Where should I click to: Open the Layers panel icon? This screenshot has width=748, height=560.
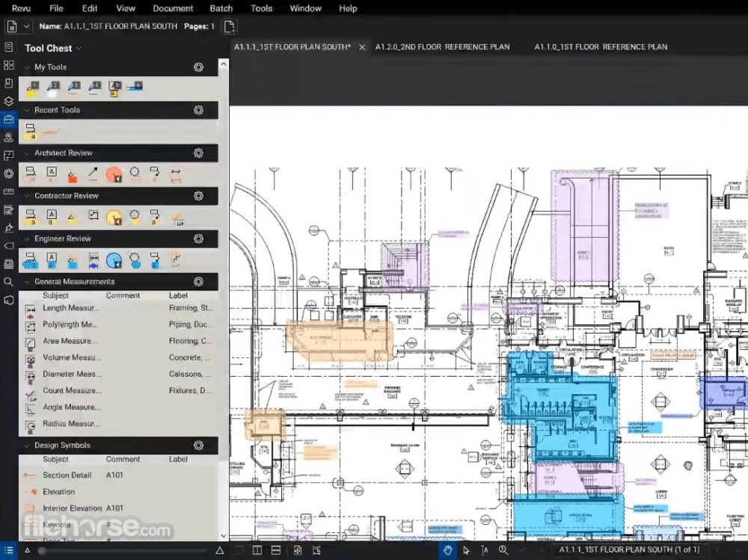click(8, 101)
